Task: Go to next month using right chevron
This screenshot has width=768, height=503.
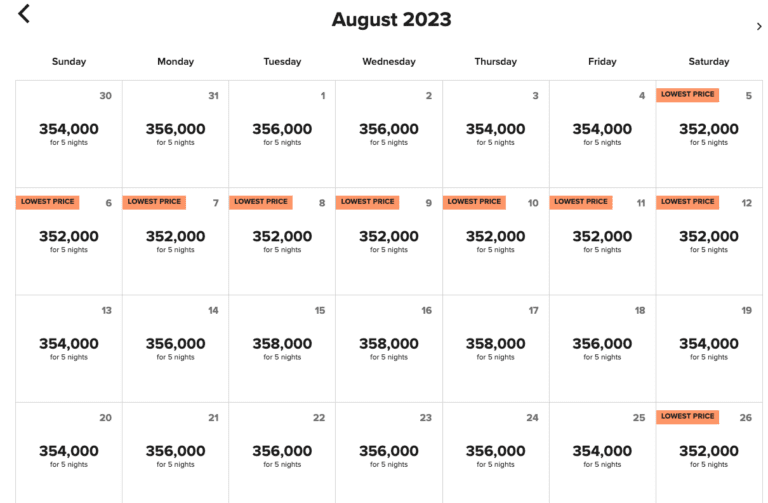Action: tap(759, 27)
